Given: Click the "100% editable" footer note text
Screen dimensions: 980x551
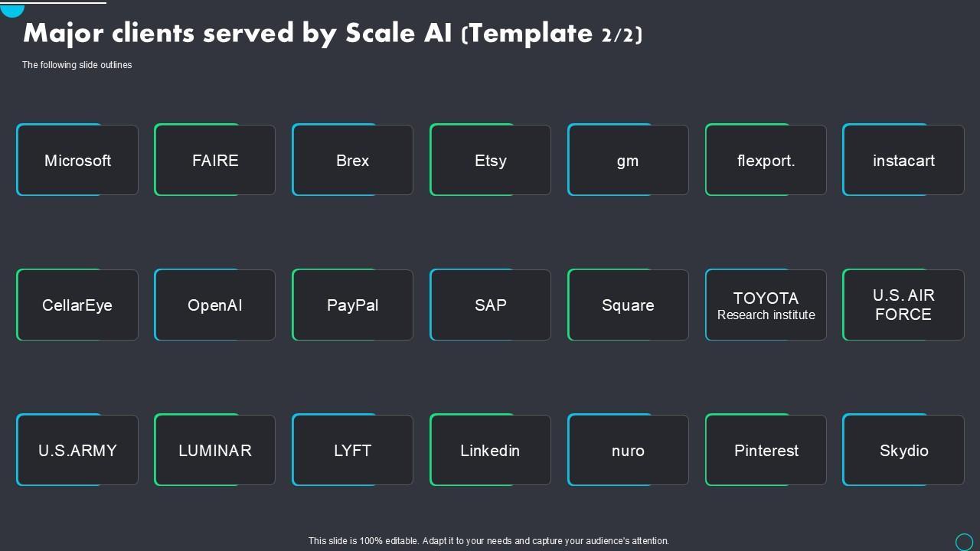Looking at the screenshot, I should pos(488,540).
